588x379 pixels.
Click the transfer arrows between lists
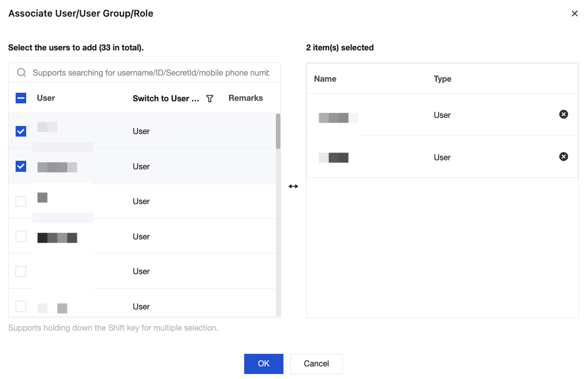click(x=293, y=186)
